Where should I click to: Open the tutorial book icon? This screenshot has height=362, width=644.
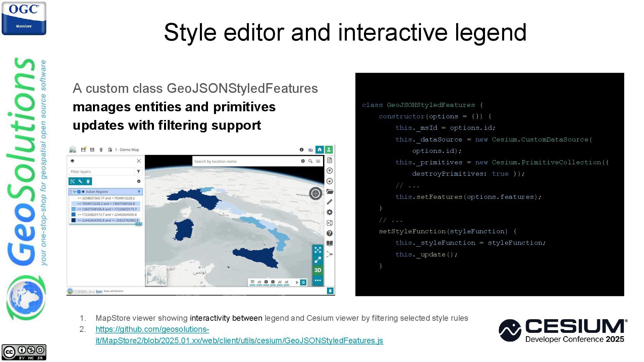[x=330, y=243]
